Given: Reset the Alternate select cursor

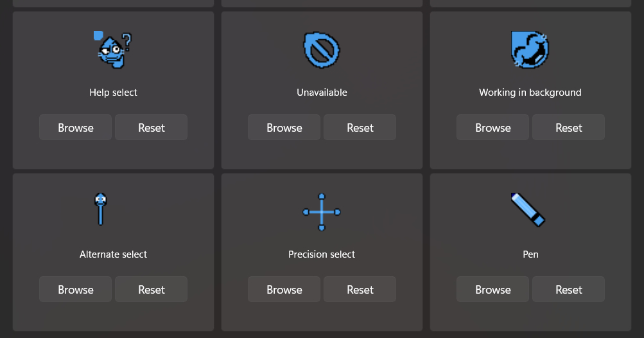Looking at the screenshot, I should click(152, 289).
